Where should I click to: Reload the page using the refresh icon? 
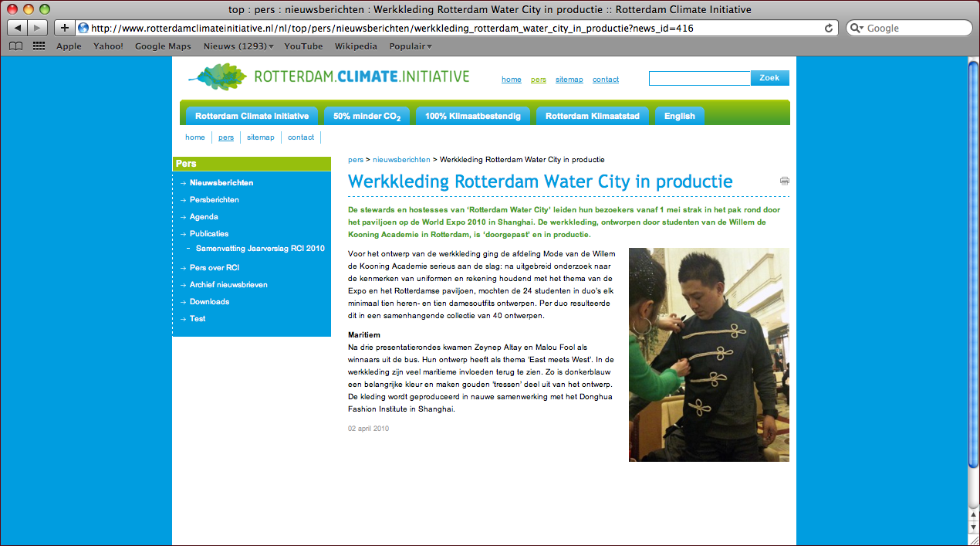click(x=830, y=28)
